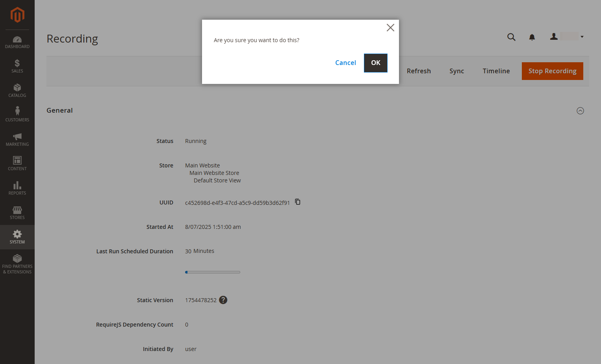Close the confirmation dialog with X
The image size is (601, 364).
[390, 28]
